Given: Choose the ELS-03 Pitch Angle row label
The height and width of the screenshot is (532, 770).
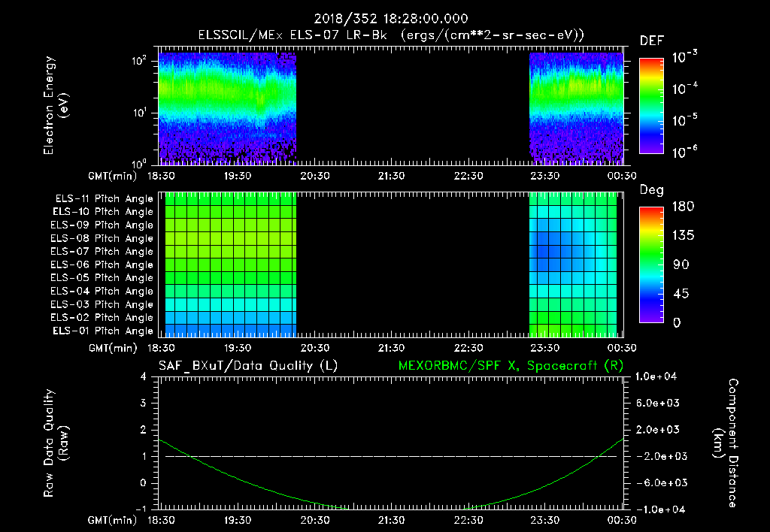Looking at the screenshot, I should (x=102, y=305).
